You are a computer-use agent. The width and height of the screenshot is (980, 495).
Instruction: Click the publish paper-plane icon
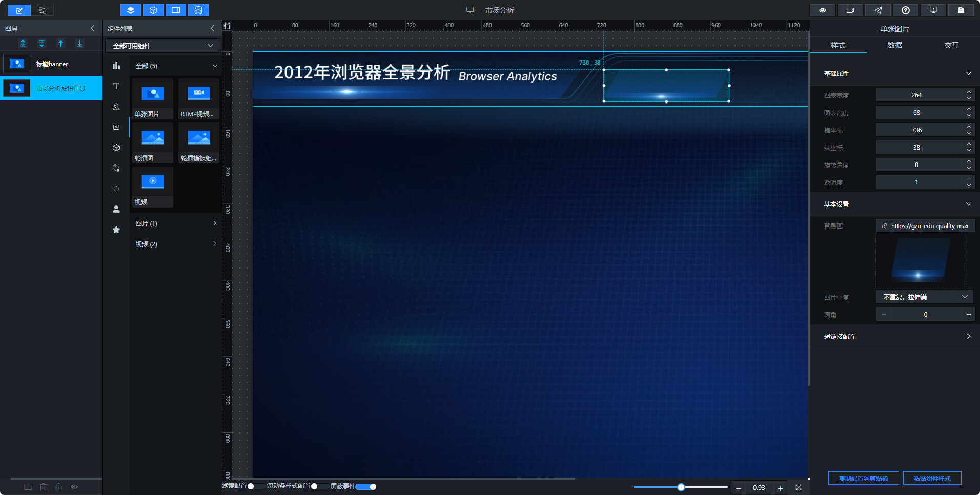tap(878, 10)
